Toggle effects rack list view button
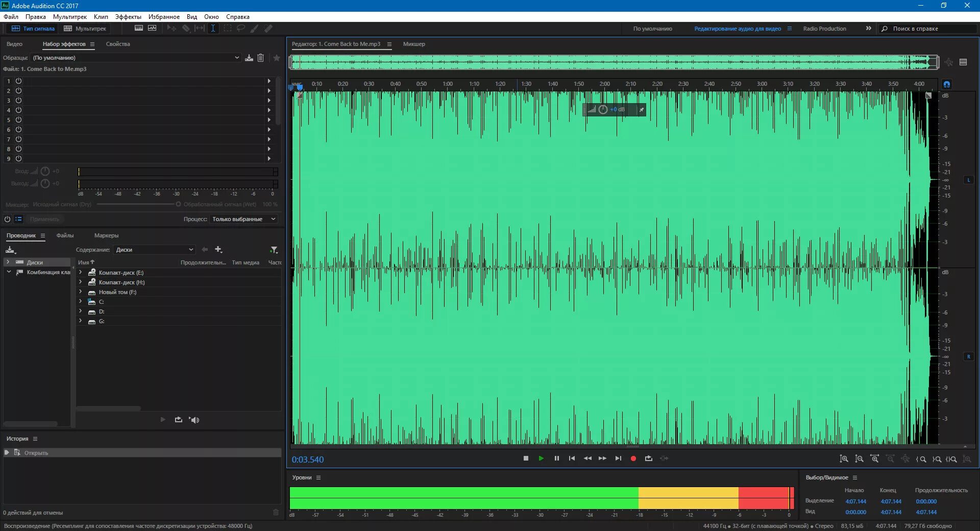Screen dimensions: 980x531 19,219
